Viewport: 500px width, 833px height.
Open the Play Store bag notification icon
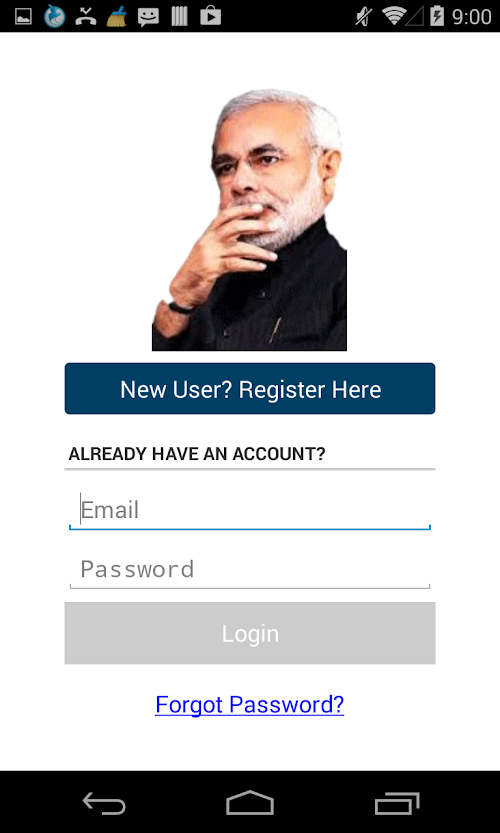(210, 16)
